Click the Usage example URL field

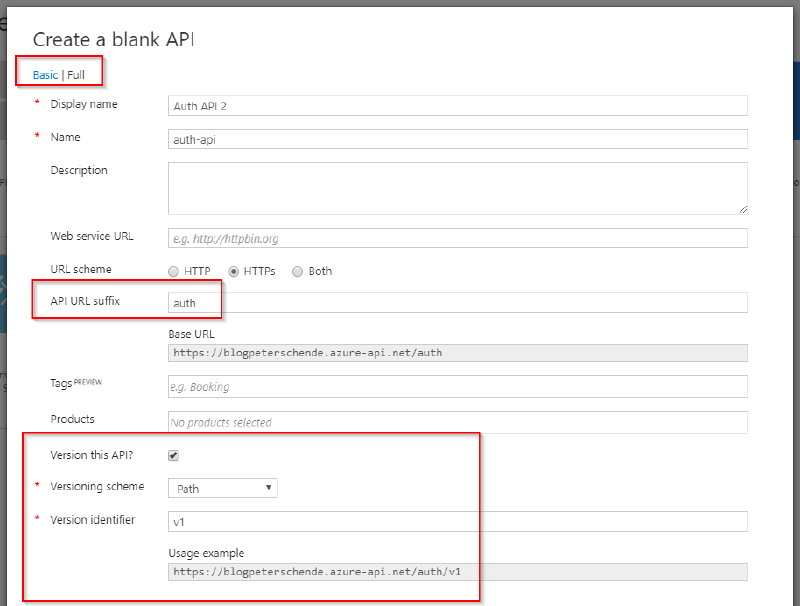point(450,571)
